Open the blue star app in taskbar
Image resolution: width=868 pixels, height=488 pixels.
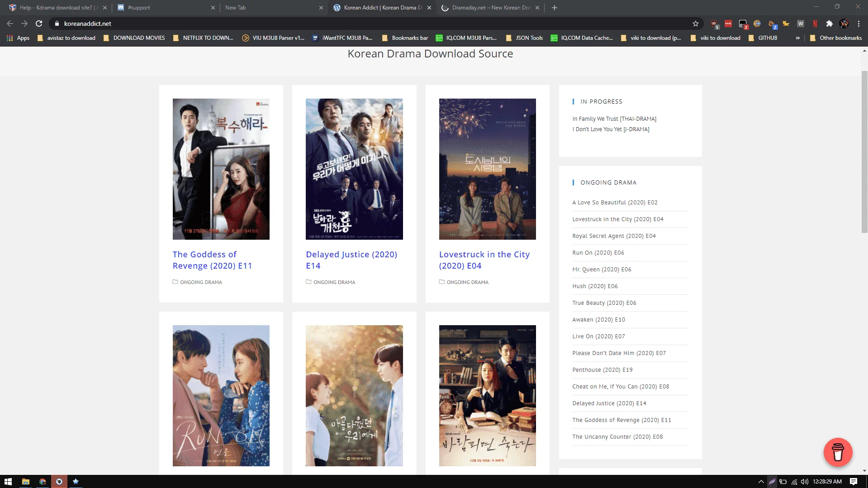pyautogui.click(x=76, y=481)
